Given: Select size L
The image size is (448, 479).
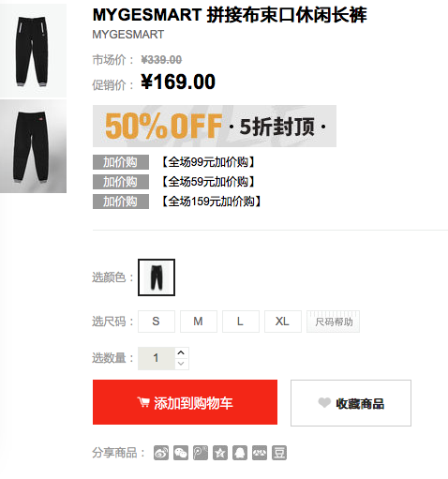Looking at the screenshot, I should (241, 322).
